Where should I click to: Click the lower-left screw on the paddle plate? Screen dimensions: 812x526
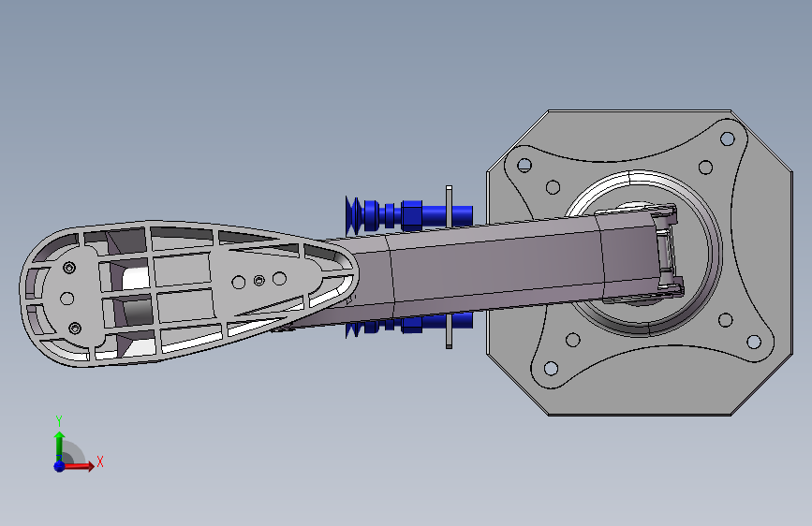pyautogui.click(x=75, y=329)
